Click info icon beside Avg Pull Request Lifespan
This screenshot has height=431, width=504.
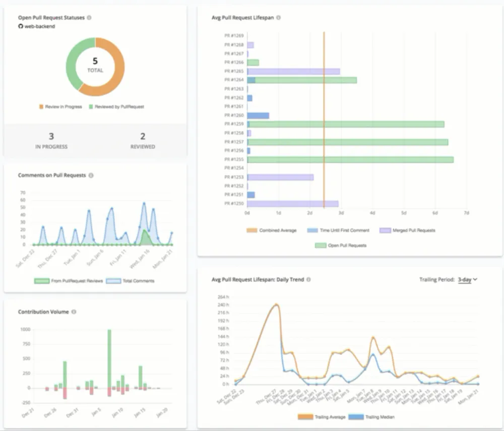[279, 18]
